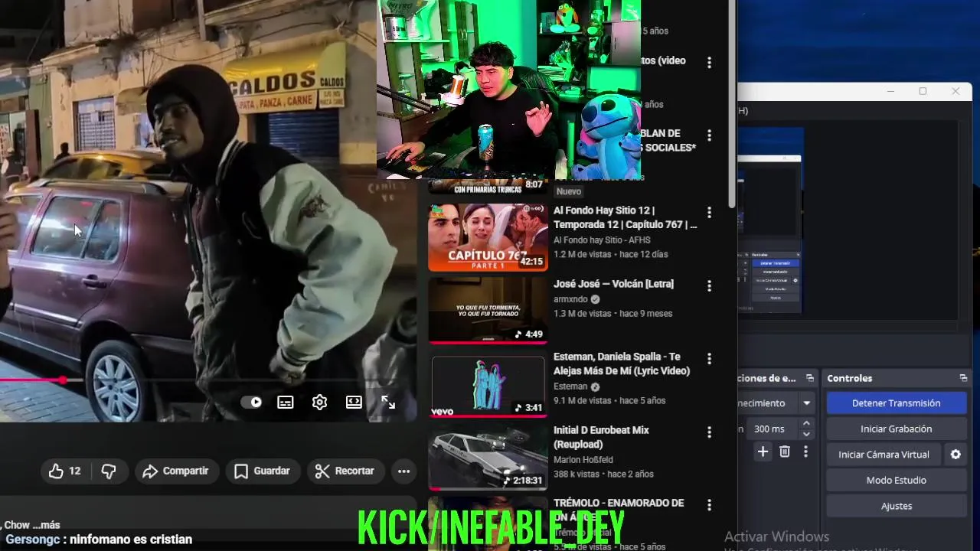Toggle the autoplay switch in player
Image resolution: width=980 pixels, height=551 pixels.
click(251, 402)
